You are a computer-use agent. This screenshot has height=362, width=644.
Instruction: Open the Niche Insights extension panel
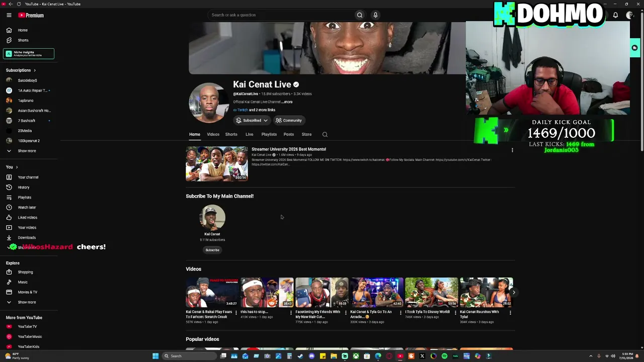point(29,54)
